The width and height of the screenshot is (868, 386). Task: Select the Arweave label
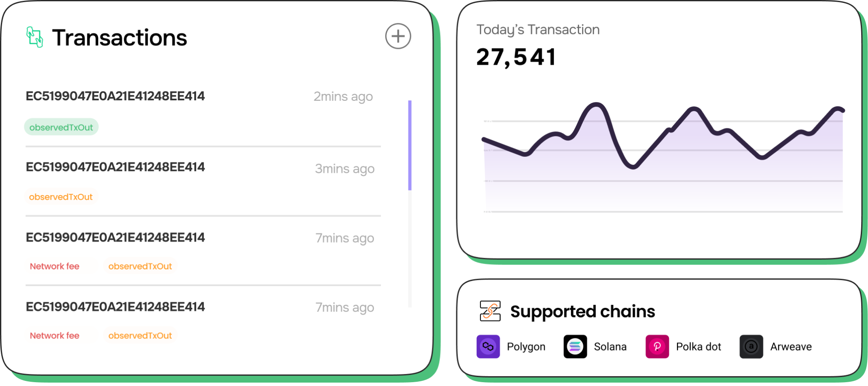(791, 347)
